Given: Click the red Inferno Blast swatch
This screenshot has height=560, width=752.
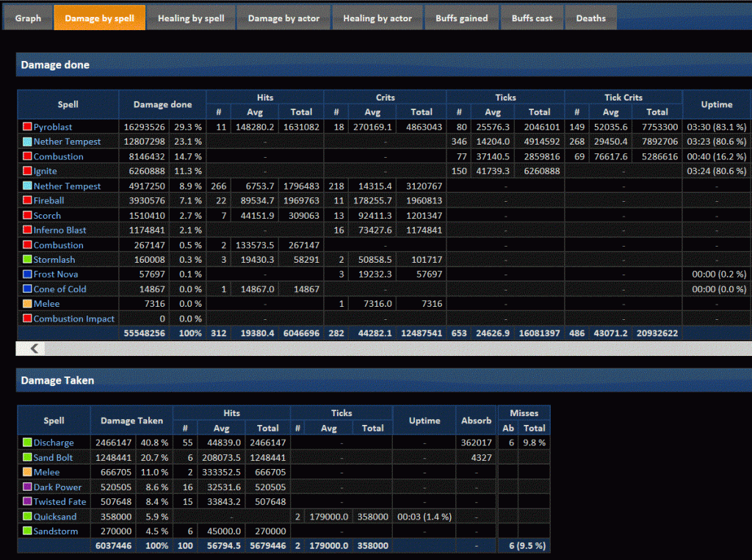Looking at the screenshot, I should coord(27,230).
